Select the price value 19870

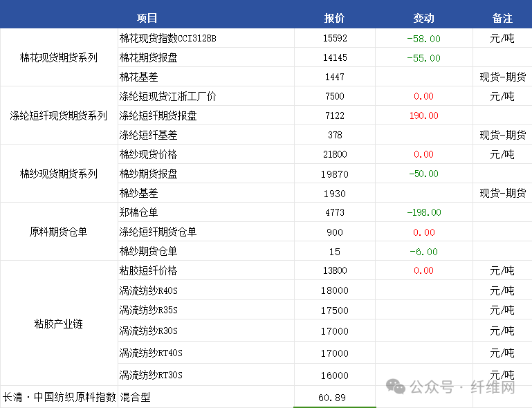(335, 174)
